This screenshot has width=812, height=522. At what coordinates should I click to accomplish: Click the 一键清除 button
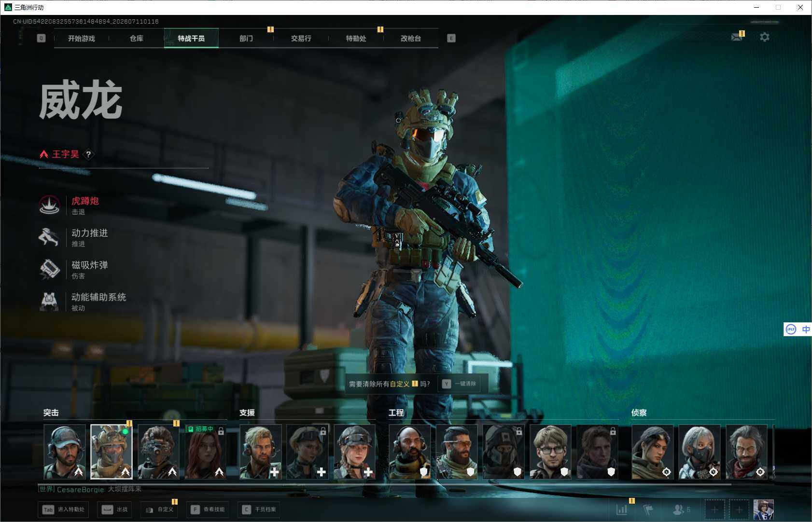tap(460, 384)
